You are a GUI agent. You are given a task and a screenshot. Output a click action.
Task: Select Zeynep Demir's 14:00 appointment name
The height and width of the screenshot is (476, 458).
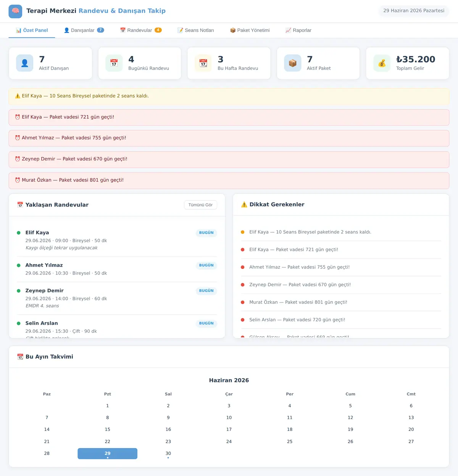44,291
